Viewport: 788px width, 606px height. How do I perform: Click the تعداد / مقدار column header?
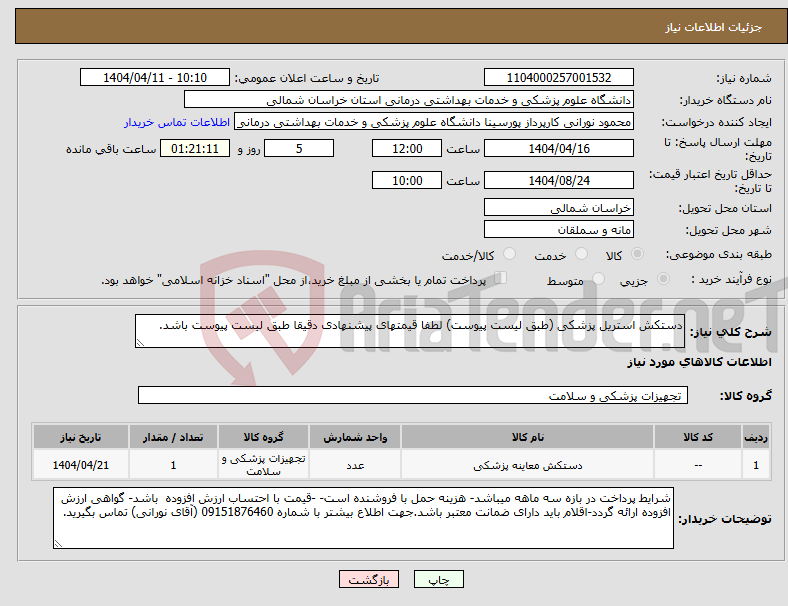coord(173,437)
